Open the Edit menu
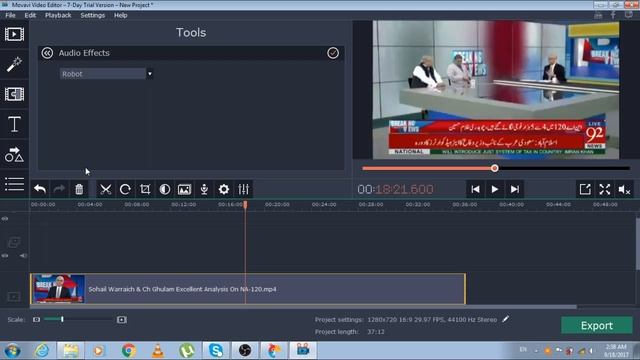 click(30, 15)
